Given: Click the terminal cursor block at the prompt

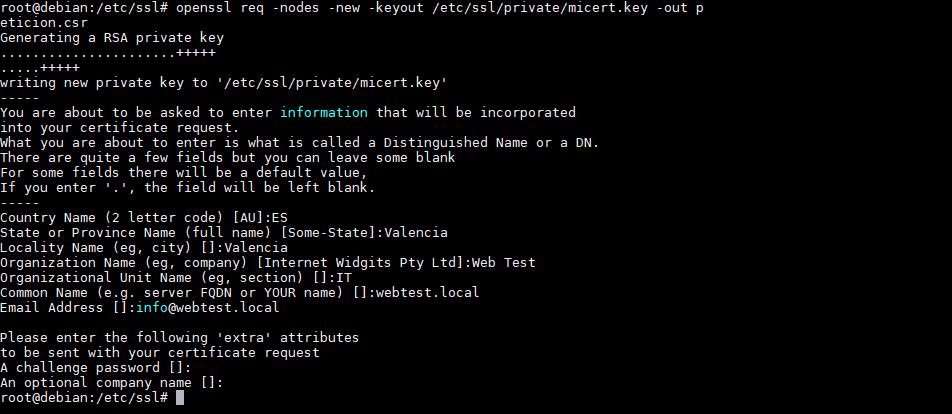Looking at the screenshot, I should (x=179, y=398).
